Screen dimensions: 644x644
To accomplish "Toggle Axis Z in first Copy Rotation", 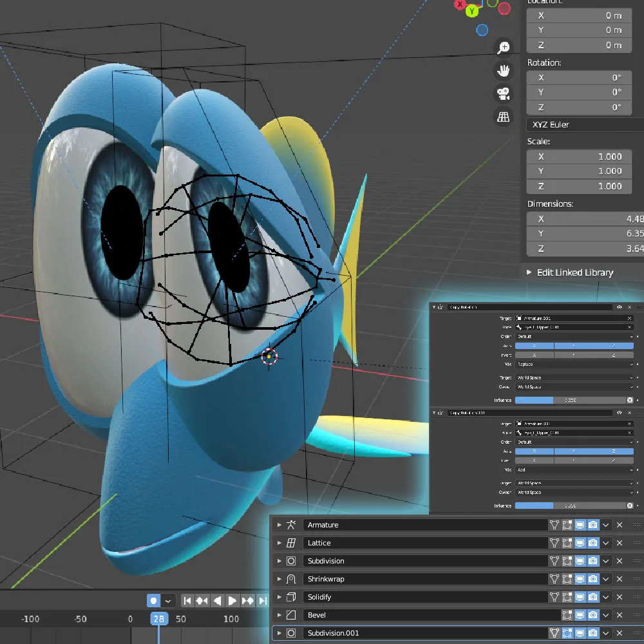I will pyautogui.click(x=614, y=346).
